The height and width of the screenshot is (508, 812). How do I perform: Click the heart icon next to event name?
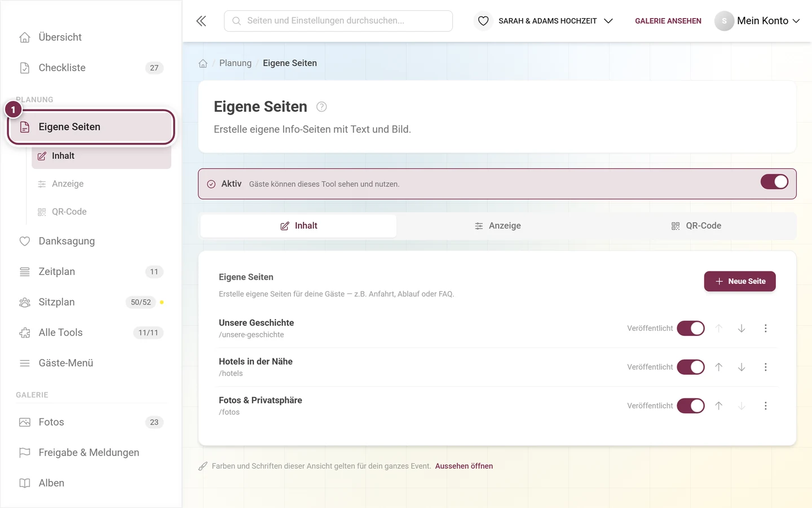coord(483,21)
